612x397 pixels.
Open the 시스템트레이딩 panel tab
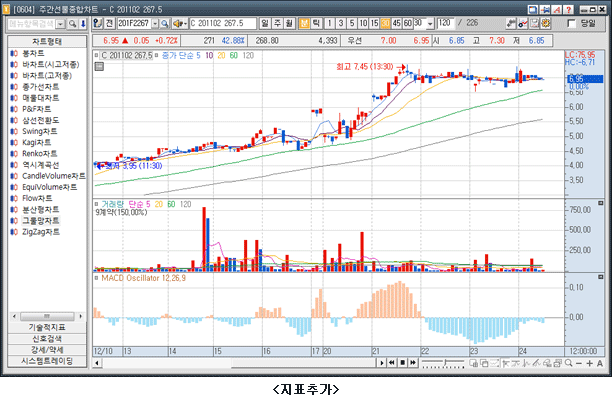click(47, 361)
